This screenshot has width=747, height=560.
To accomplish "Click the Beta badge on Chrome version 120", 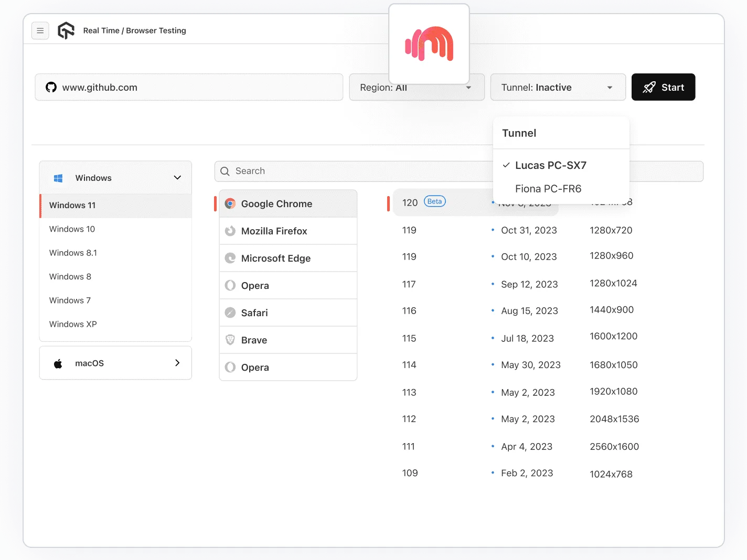I will coord(434,201).
